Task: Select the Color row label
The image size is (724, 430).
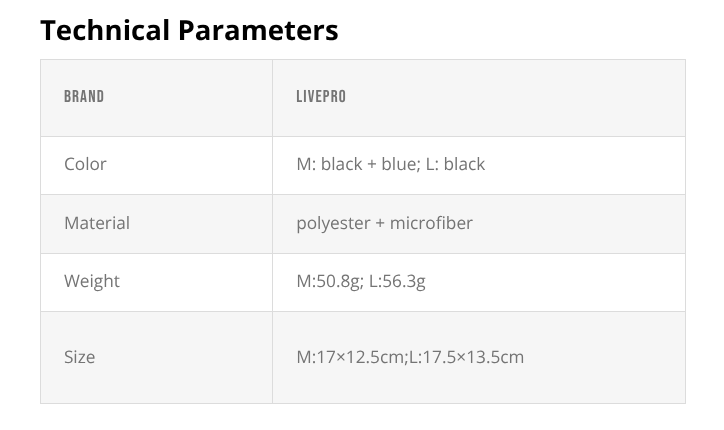Action: 85,164
